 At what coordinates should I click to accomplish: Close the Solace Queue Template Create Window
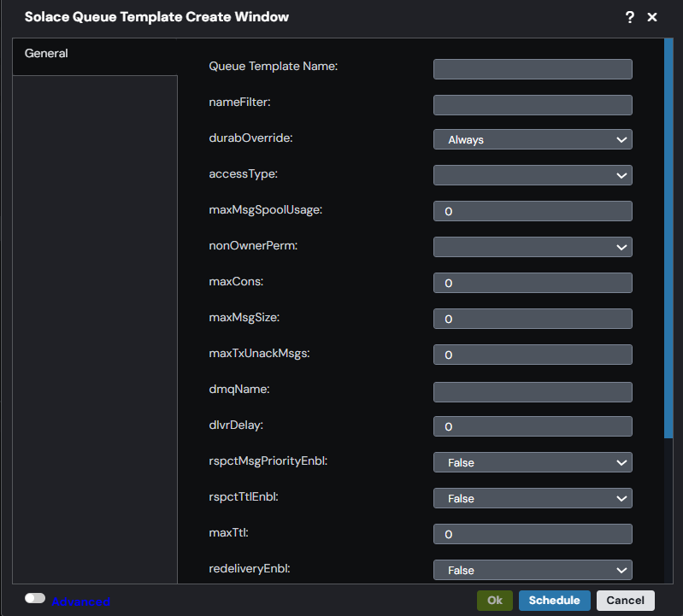[652, 17]
